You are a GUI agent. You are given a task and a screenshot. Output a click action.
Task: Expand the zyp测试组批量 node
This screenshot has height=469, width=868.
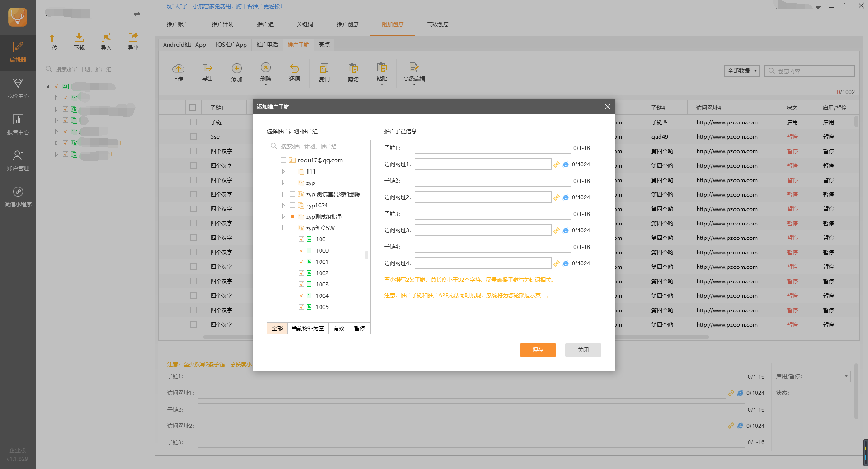tap(283, 217)
